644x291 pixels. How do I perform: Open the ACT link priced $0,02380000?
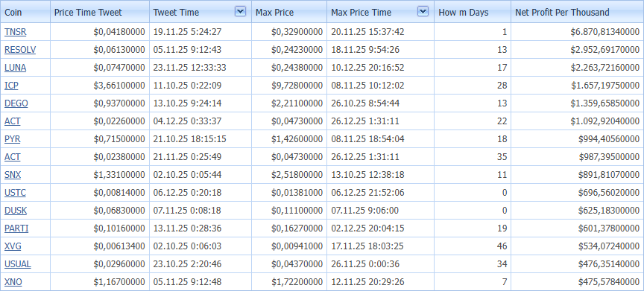[13, 156]
